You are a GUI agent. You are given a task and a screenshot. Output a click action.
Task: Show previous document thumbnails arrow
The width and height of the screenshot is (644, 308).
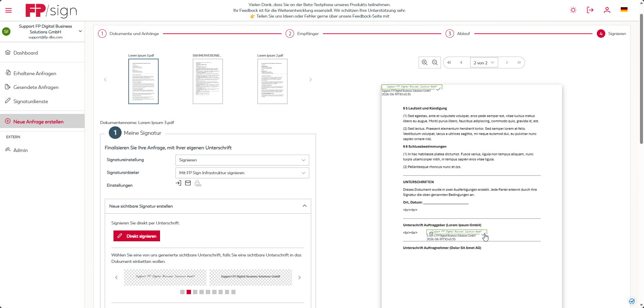pyautogui.click(x=105, y=80)
